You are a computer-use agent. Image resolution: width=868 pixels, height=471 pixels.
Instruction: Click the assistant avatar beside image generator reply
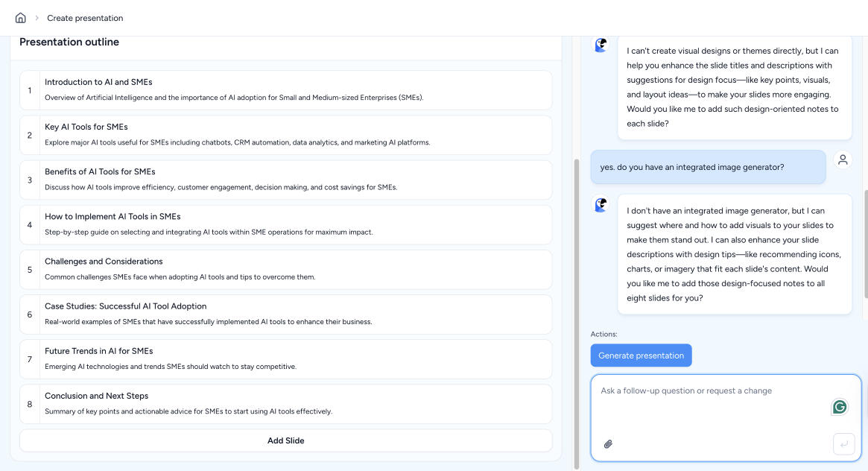(x=601, y=205)
